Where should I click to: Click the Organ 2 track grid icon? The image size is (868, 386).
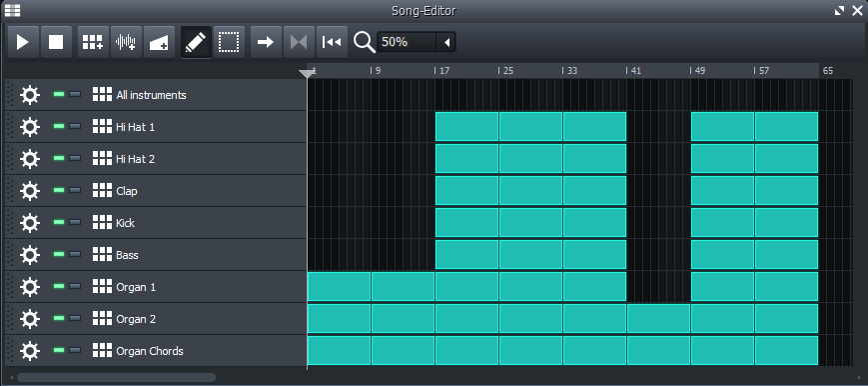pos(103,319)
